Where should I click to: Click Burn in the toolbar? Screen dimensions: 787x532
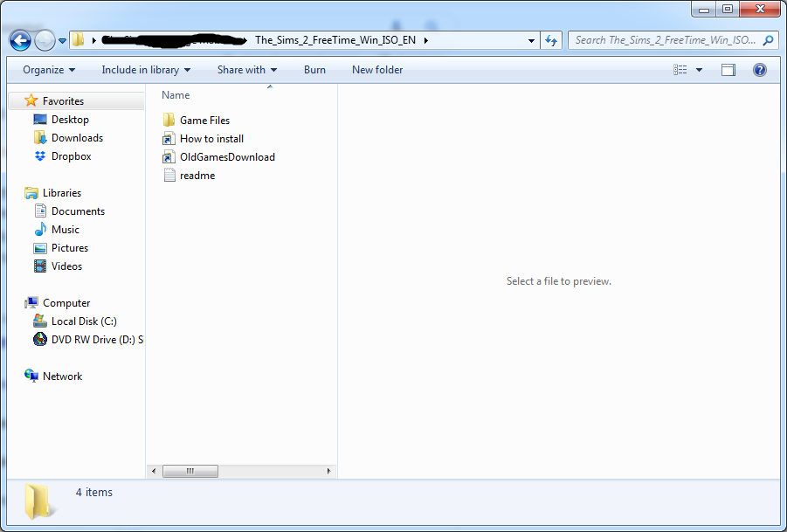(314, 70)
